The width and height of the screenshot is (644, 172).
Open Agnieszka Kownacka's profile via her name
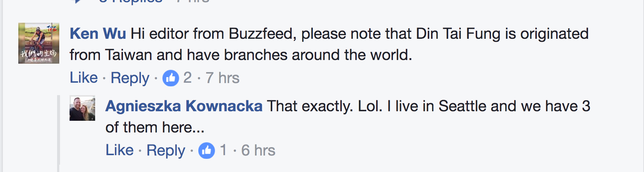pos(184,106)
